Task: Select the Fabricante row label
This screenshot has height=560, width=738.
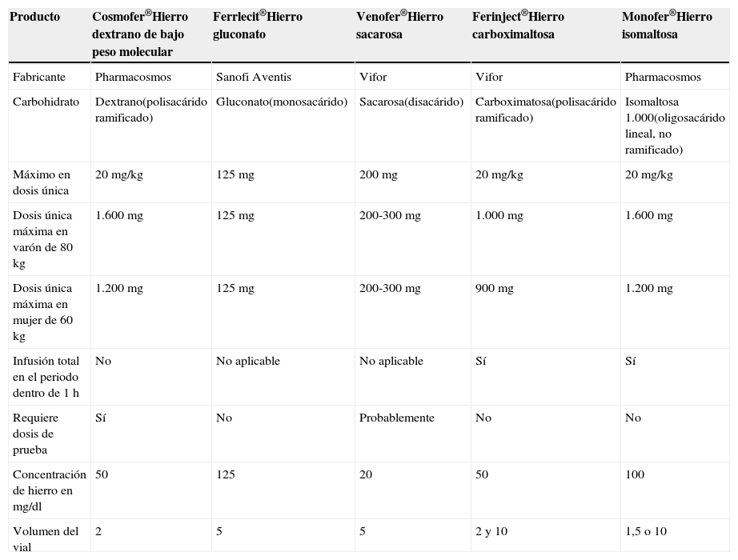Action: click(x=39, y=78)
